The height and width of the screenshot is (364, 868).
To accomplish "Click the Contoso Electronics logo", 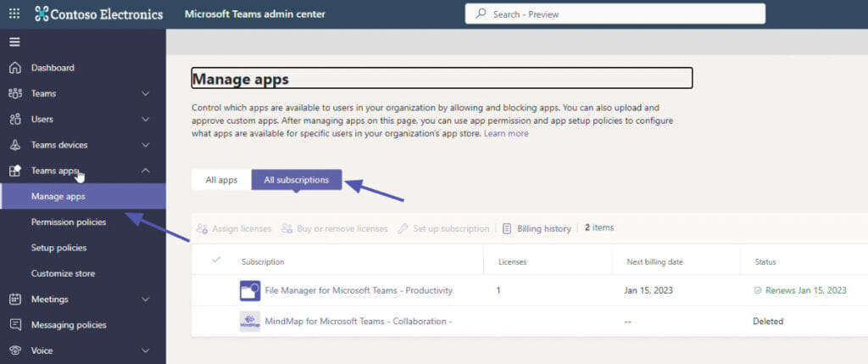I will (x=98, y=14).
